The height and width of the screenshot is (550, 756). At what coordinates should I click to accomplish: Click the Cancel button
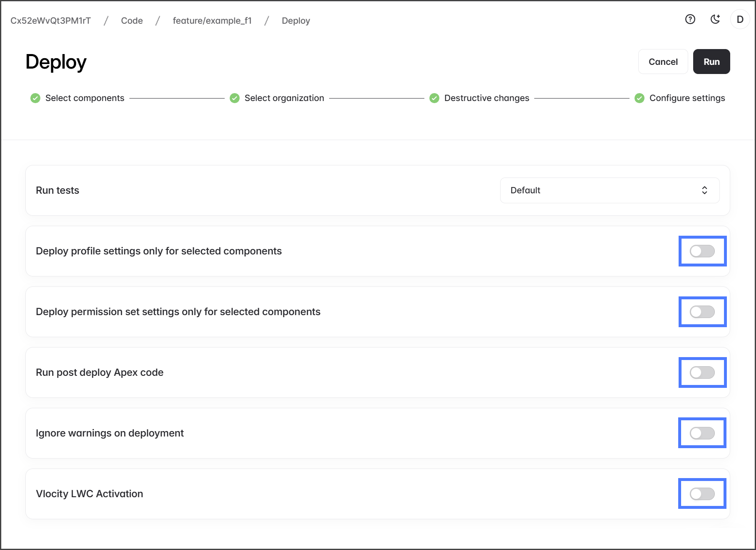(x=663, y=62)
